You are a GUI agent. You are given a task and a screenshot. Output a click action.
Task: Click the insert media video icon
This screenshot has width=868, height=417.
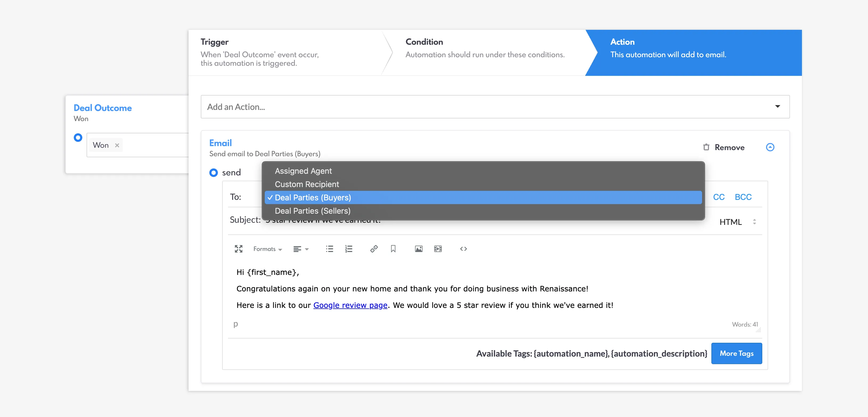pos(438,249)
